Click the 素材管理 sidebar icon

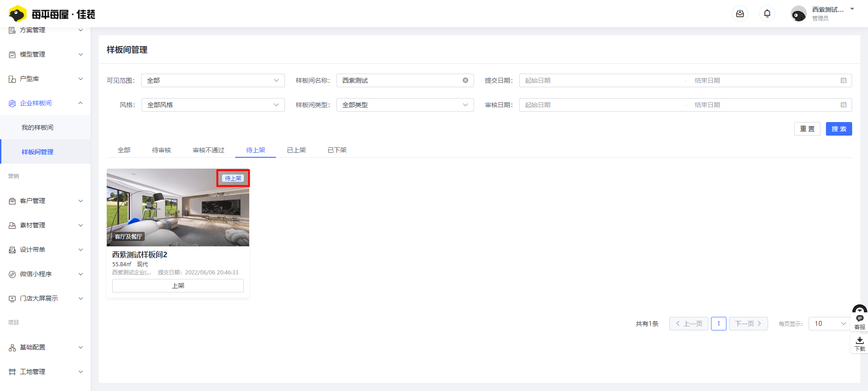[x=12, y=226]
